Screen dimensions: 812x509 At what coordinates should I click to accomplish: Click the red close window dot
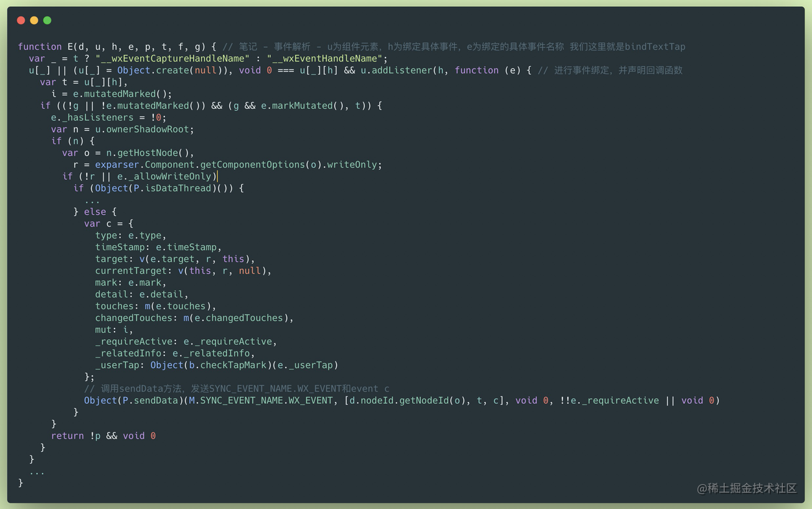pos(21,21)
